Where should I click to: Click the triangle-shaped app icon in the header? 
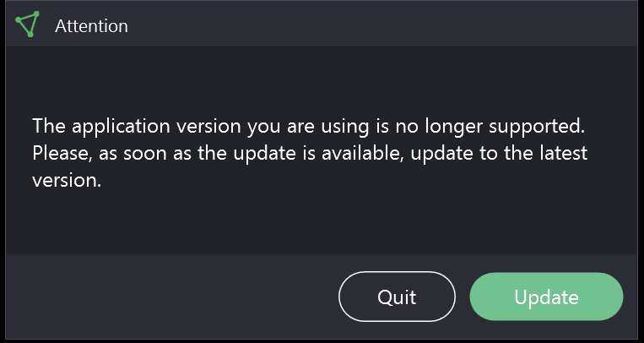(28, 24)
